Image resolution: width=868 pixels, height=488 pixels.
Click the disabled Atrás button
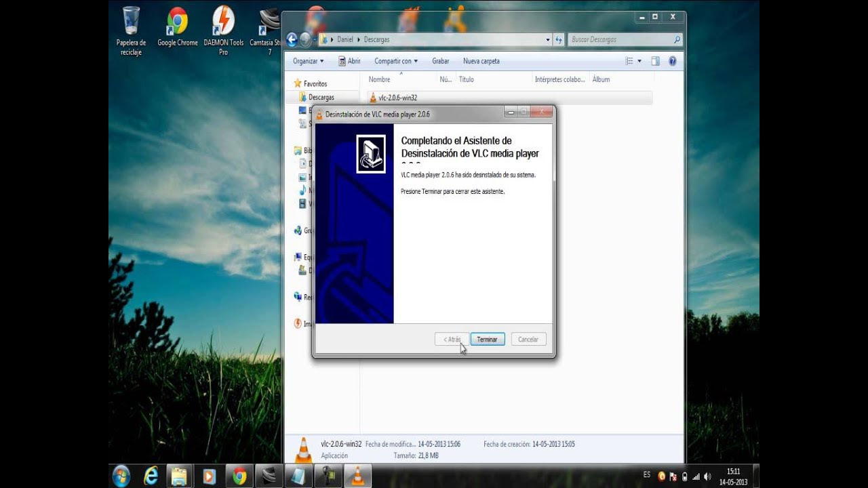point(450,339)
